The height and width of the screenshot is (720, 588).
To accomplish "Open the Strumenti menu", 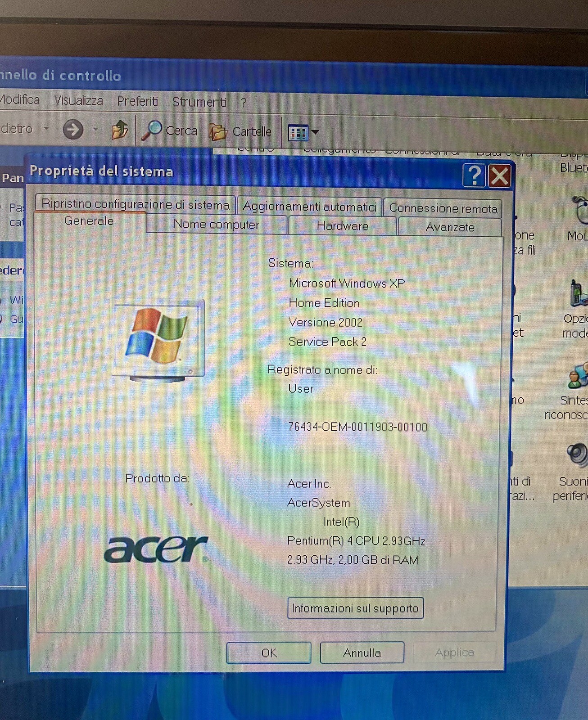I will (x=199, y=102).
